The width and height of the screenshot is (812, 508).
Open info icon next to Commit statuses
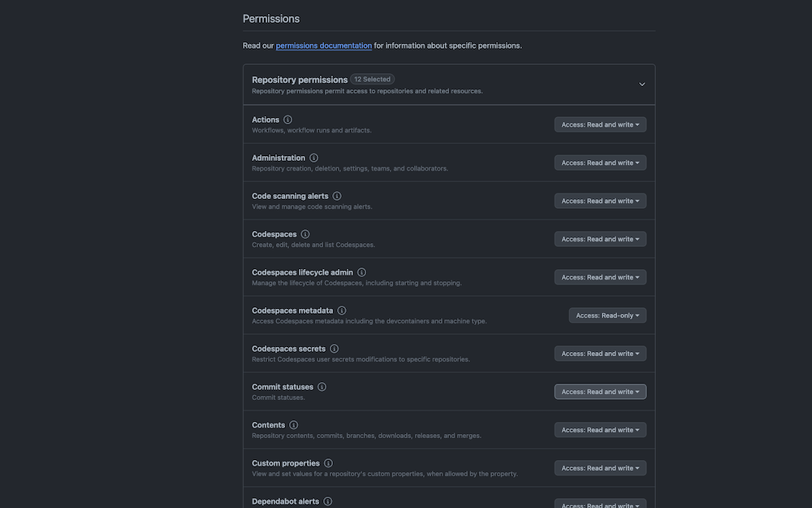pos(322,387)
